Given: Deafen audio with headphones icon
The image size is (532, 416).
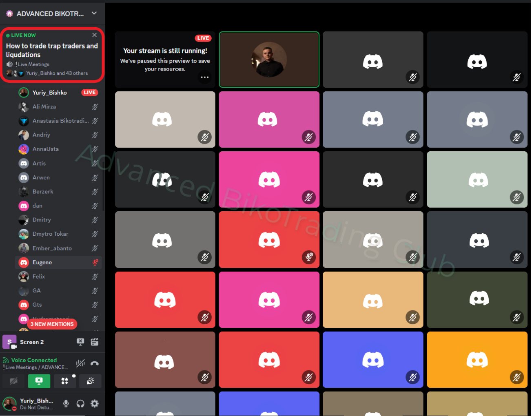Looking at the screenshot, I should point(80,404).
